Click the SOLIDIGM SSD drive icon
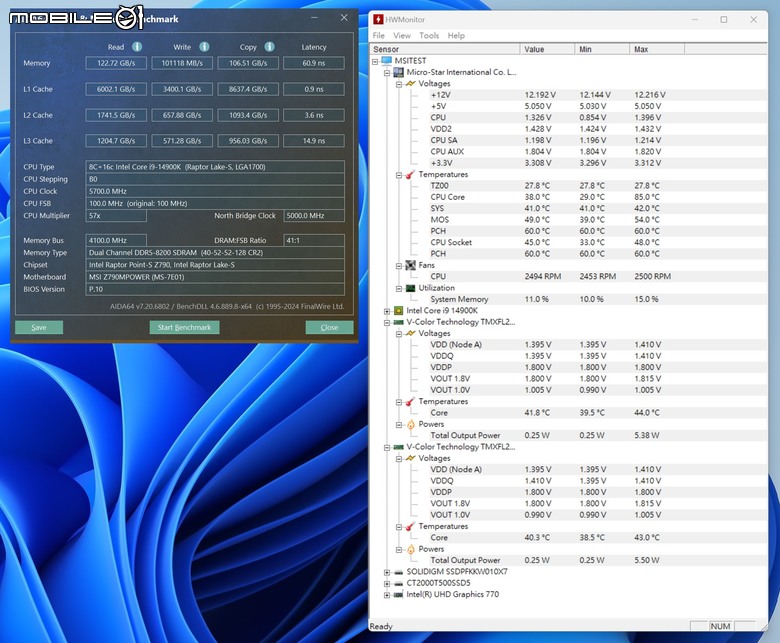Screen dimensions: 780x643 click(x=398, y=572)
